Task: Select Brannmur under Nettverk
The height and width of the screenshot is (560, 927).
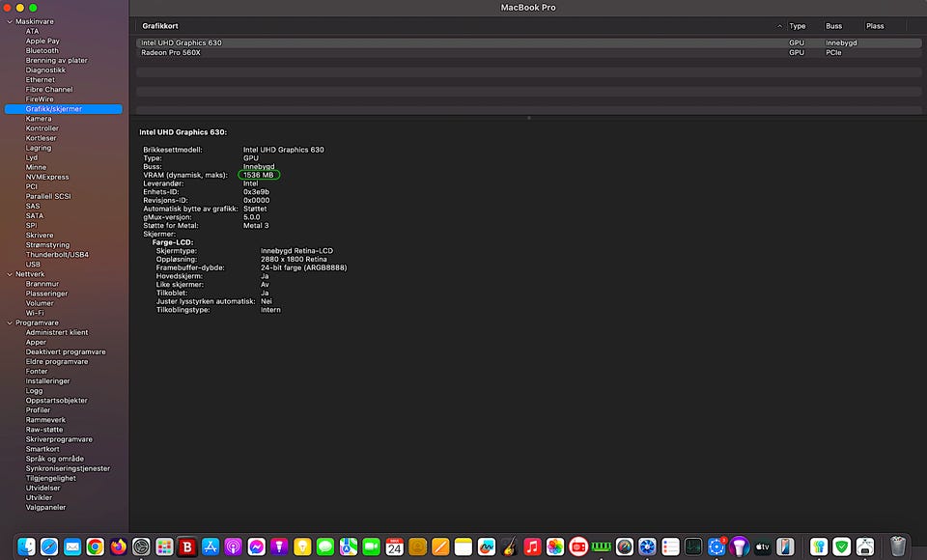Action: tap(42, 284)
